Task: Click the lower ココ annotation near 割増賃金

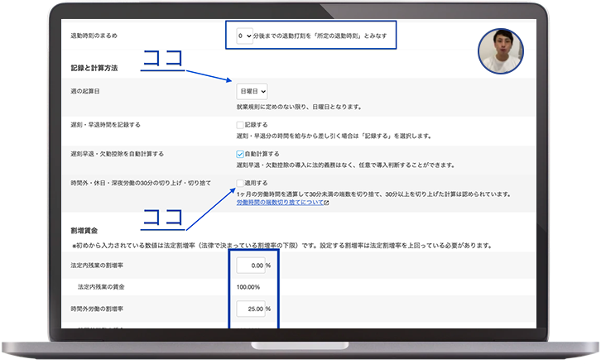Action: [x=162, y=218]
